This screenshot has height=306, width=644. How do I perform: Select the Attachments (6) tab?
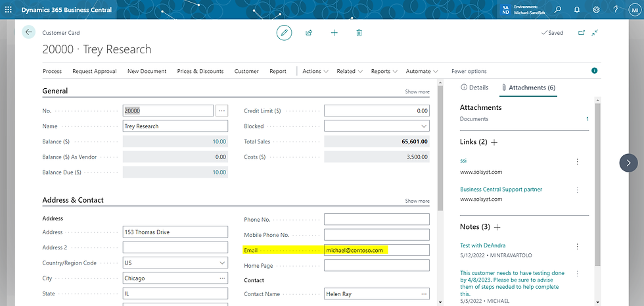point(528,88)
